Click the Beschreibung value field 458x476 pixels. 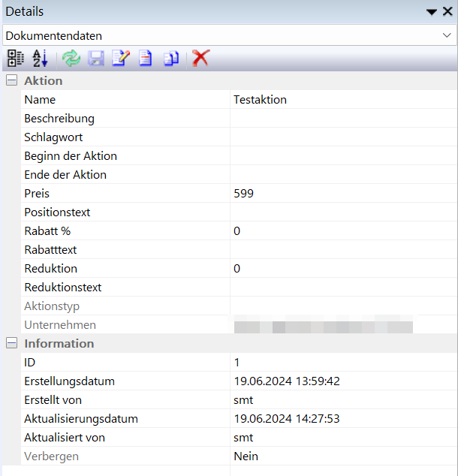(x=343, y=118)
